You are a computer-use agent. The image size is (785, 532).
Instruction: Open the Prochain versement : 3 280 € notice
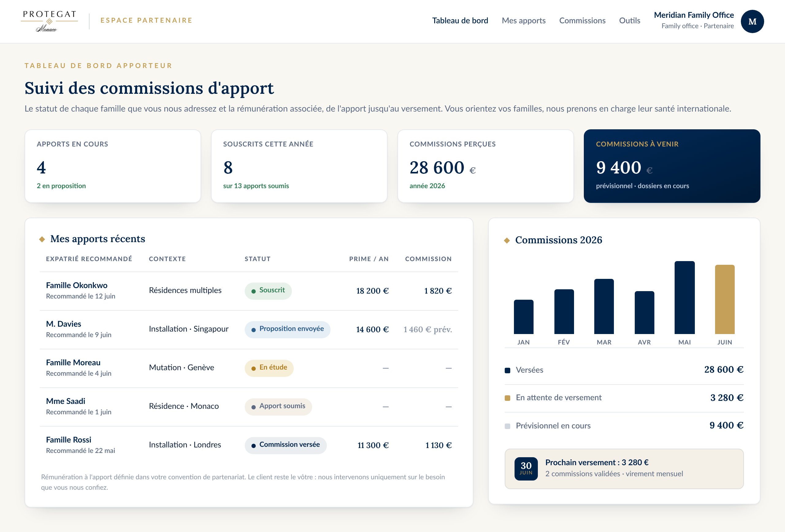[624, 469]
